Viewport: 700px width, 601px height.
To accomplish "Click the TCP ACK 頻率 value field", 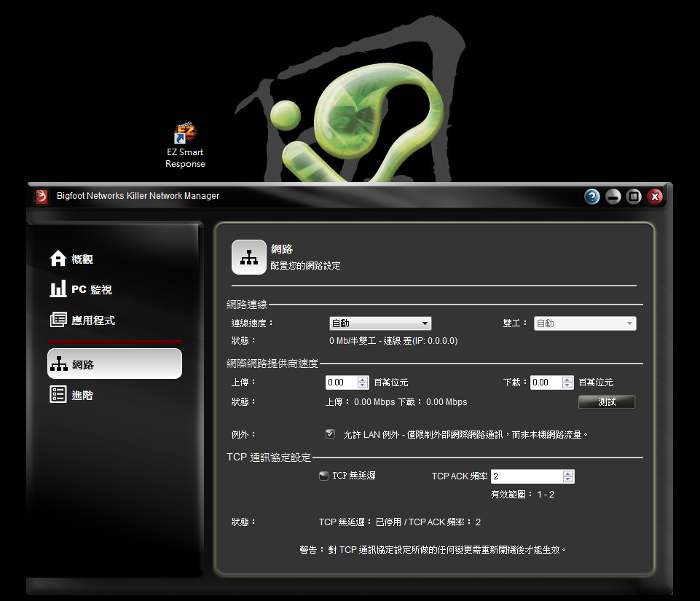I will click(527, 476).
